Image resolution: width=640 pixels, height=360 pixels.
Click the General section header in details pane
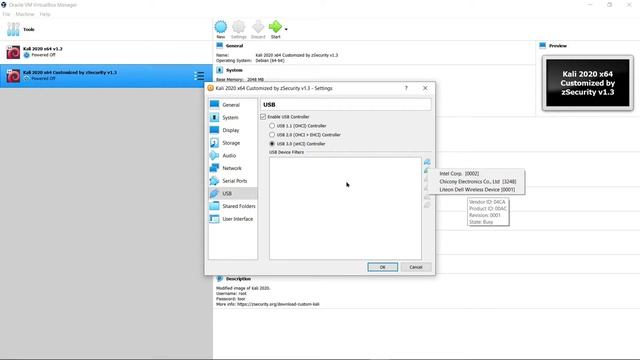point(234,46)
